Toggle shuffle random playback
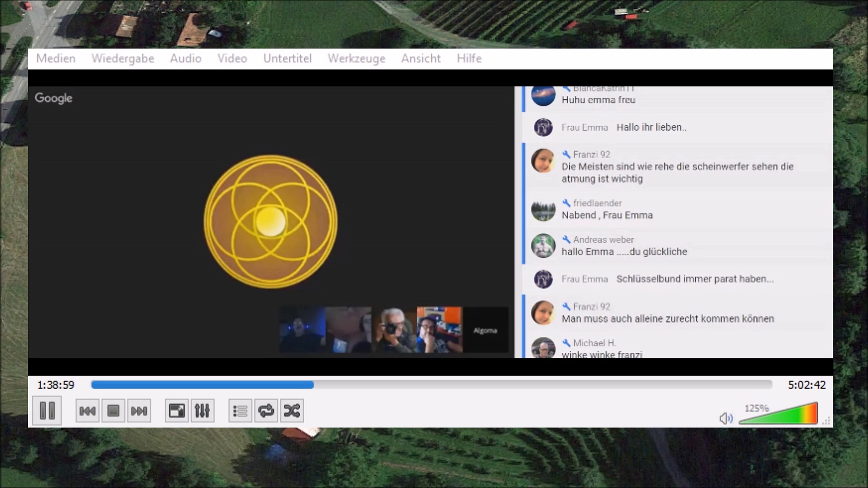This screenshot has width=868, height=488. [x=292, y=411]
